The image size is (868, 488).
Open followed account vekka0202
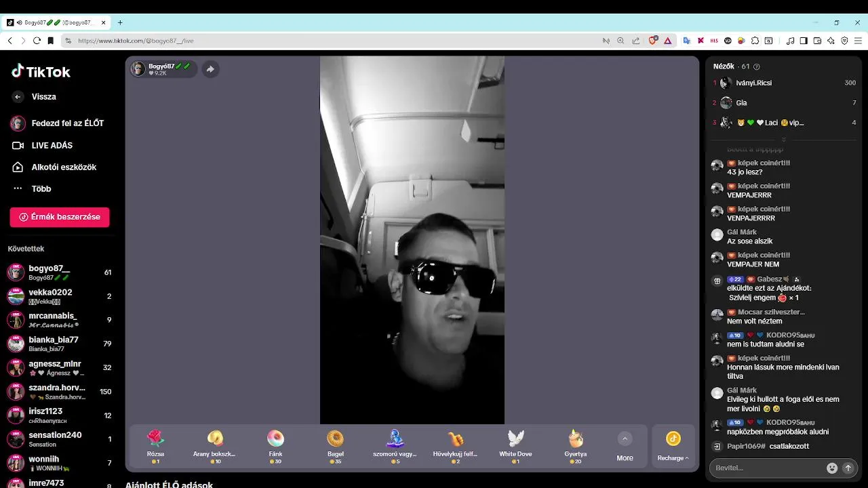60,296
